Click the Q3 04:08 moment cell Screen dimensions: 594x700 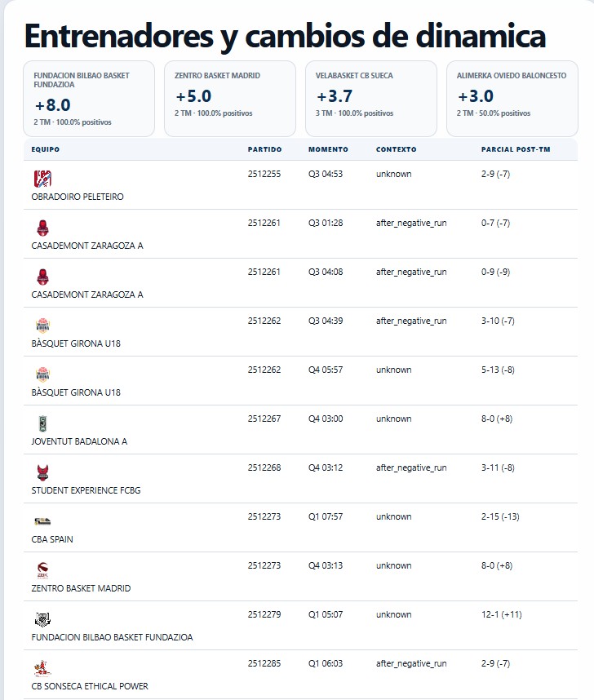coord(326,272)
